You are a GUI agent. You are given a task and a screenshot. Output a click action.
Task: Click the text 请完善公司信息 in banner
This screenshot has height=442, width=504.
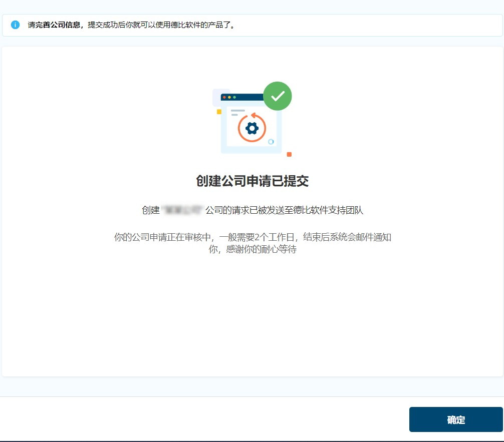tap(54, 25)
